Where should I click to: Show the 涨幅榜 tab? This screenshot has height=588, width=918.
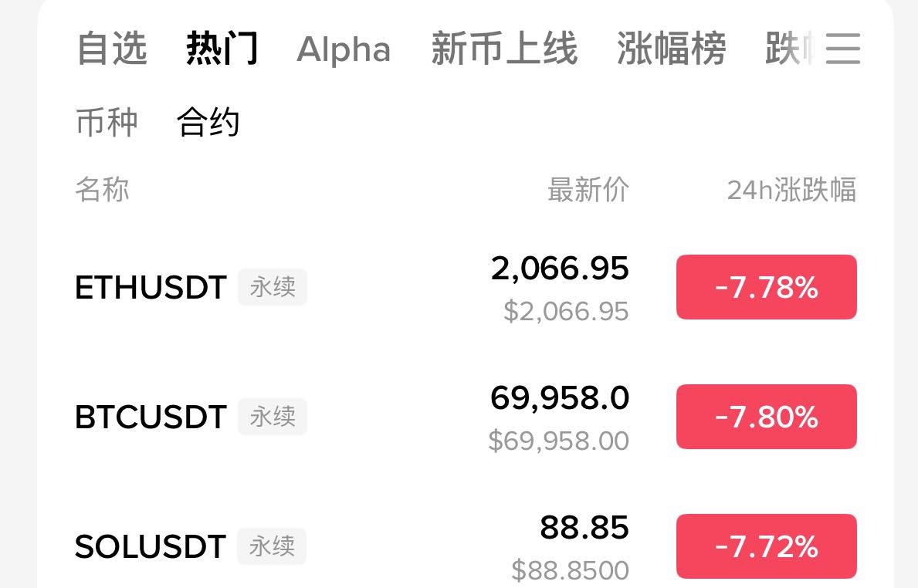pos(671,49)
